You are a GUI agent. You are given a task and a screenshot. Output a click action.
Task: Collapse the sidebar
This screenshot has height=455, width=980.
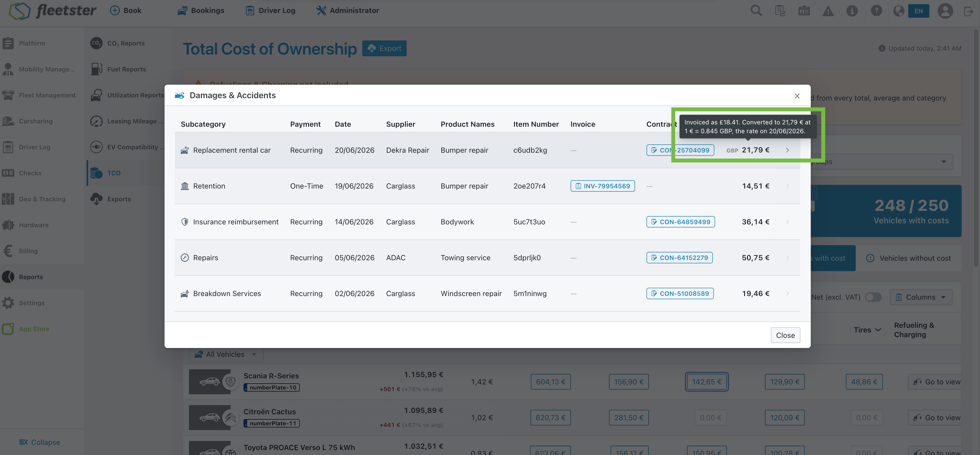click(x=40, y=443)
